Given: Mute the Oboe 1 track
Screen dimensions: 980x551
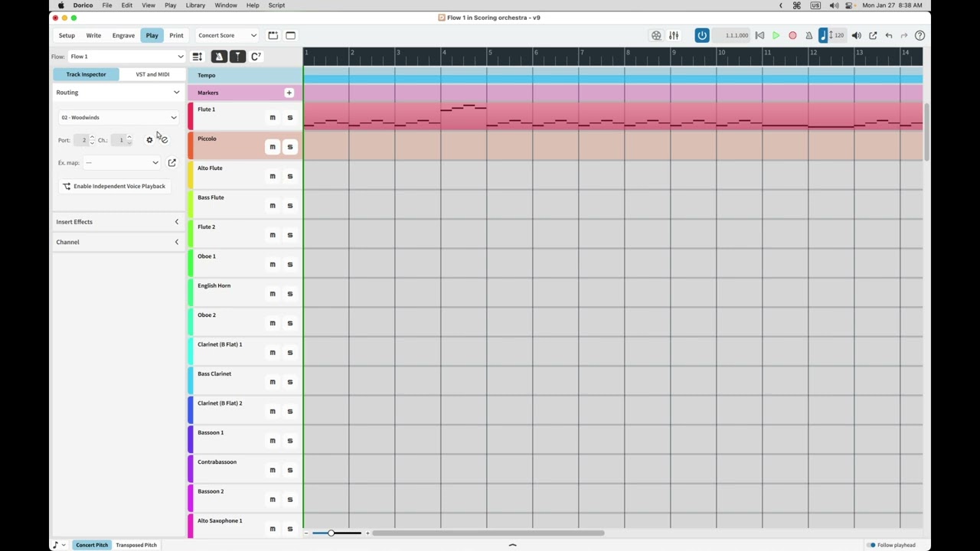Looking at the screenshot, I should [x=273, y=265].
